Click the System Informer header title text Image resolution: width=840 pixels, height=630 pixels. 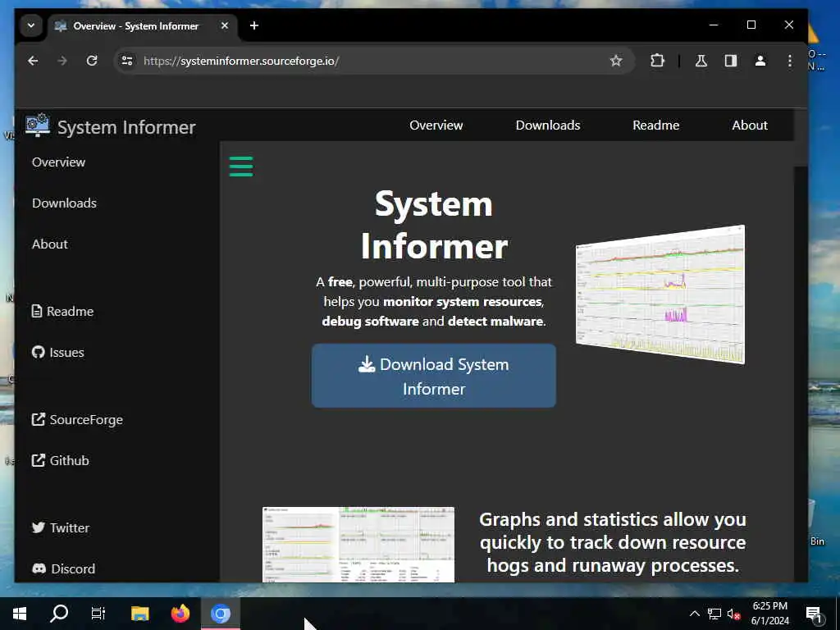click(x=126, y=127)
